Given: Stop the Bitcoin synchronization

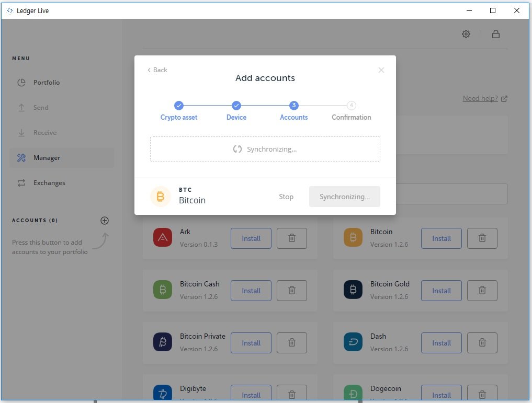Looking at the screenshot, I should 286,197.
